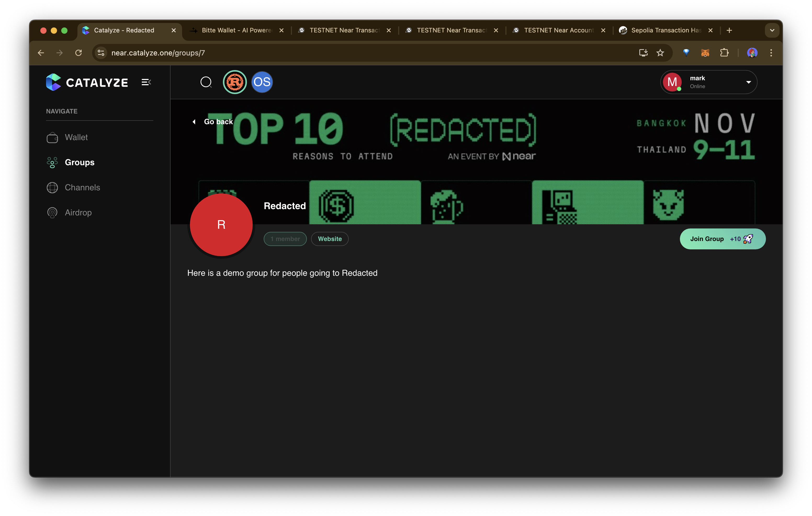Open Chrome three-dot menu
The image size is (812, 516).
tap(771, 53)
